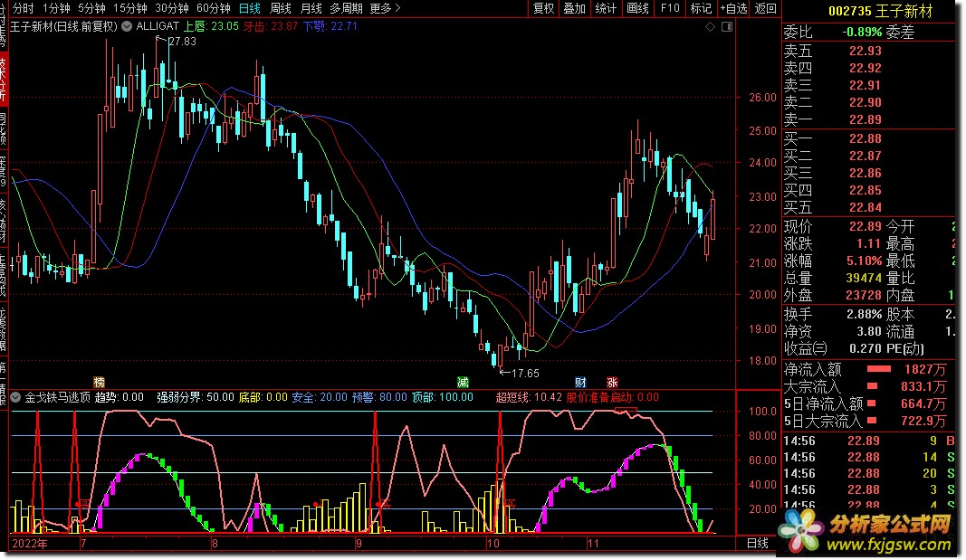The image size is (966, 560).
Task: Click the 下颚: 22.71 value
Action: pos(330,26)
